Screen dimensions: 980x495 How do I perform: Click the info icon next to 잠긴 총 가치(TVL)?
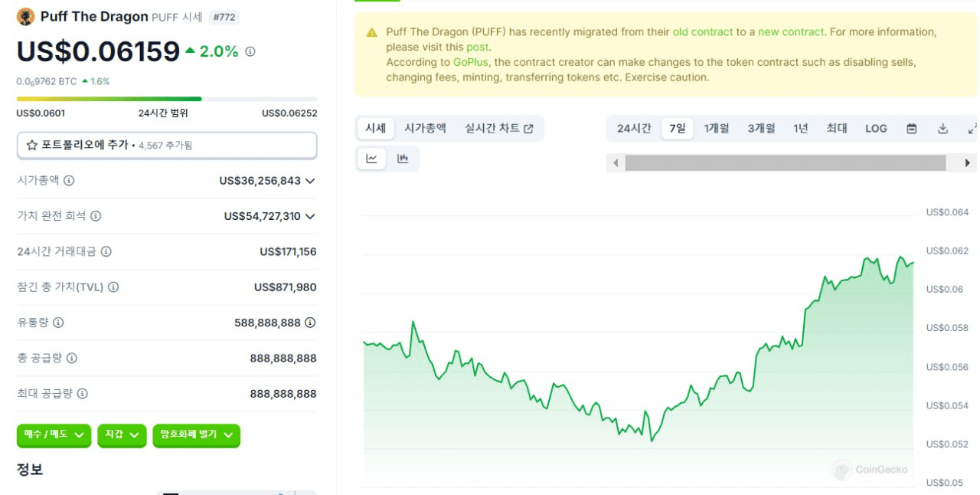click(x=113, y=287)
